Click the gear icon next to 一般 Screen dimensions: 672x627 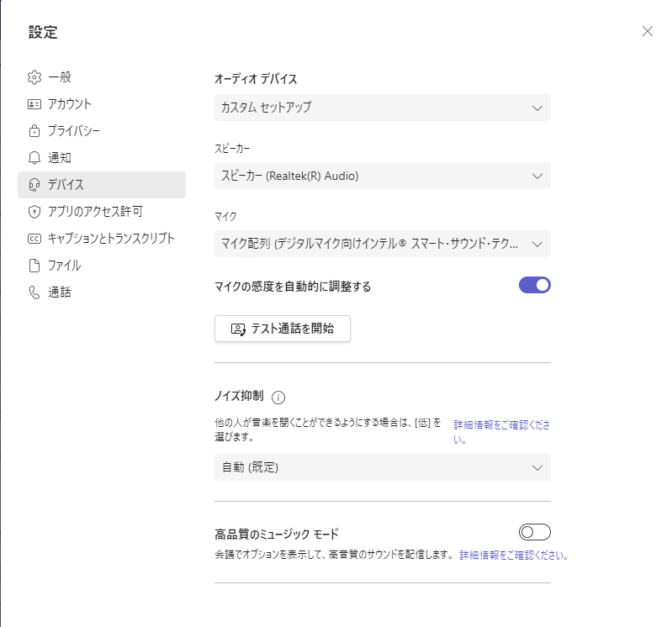34,77
